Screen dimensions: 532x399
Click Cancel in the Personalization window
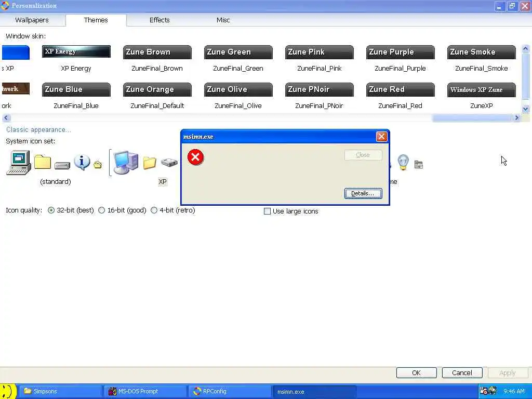(x=462, y=373)
